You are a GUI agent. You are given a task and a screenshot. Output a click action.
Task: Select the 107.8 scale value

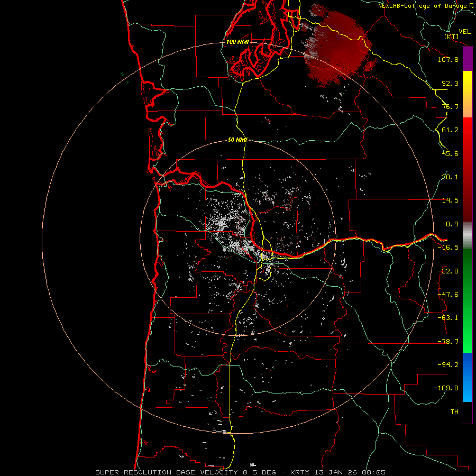point(448,59)
